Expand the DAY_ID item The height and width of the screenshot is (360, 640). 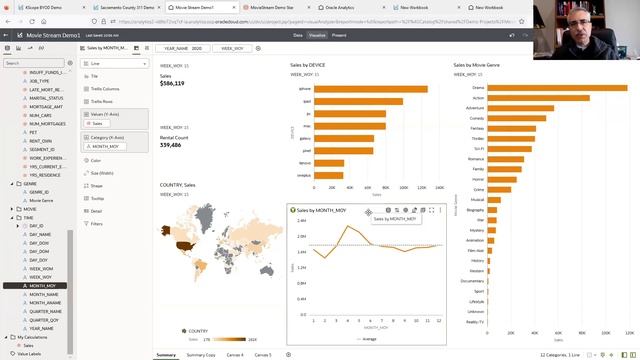point(18,226)
